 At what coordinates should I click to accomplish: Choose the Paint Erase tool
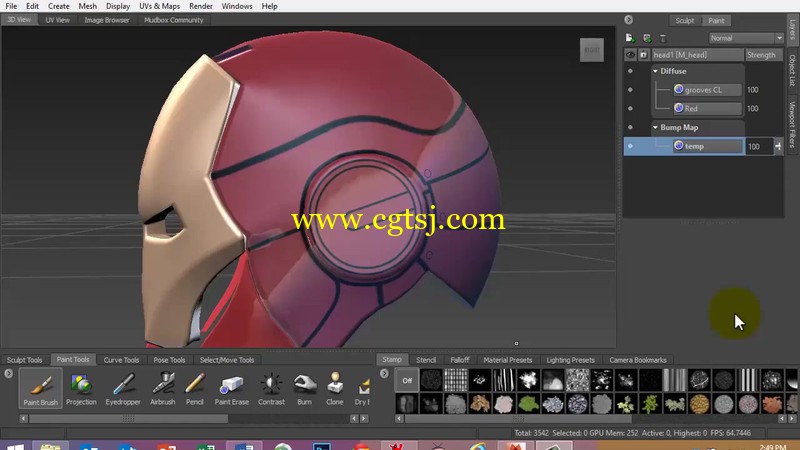pyautogui.click(x=232, y=389)
